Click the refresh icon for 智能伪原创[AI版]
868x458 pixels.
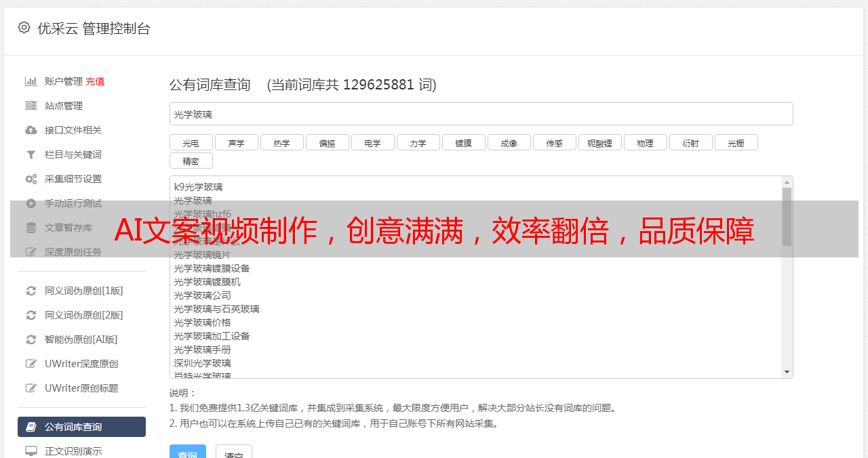click(x=31, y=339)
